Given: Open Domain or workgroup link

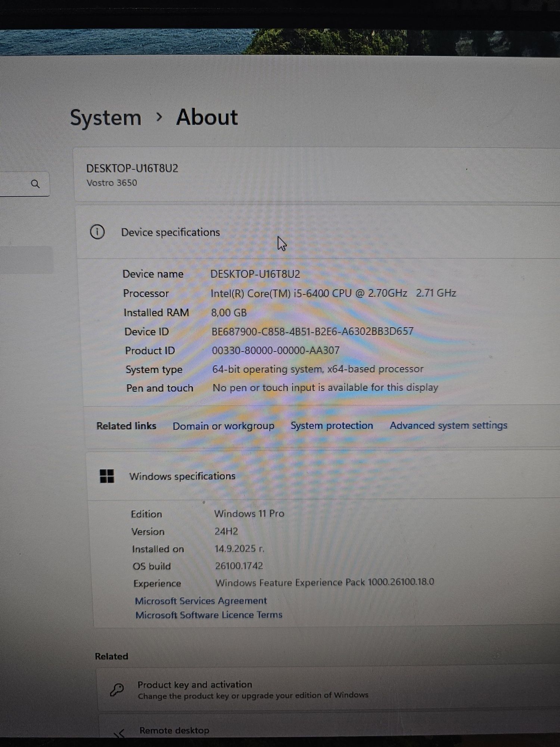Looking at the screenshot, I should pyautogui.click(x=223, y=426).
